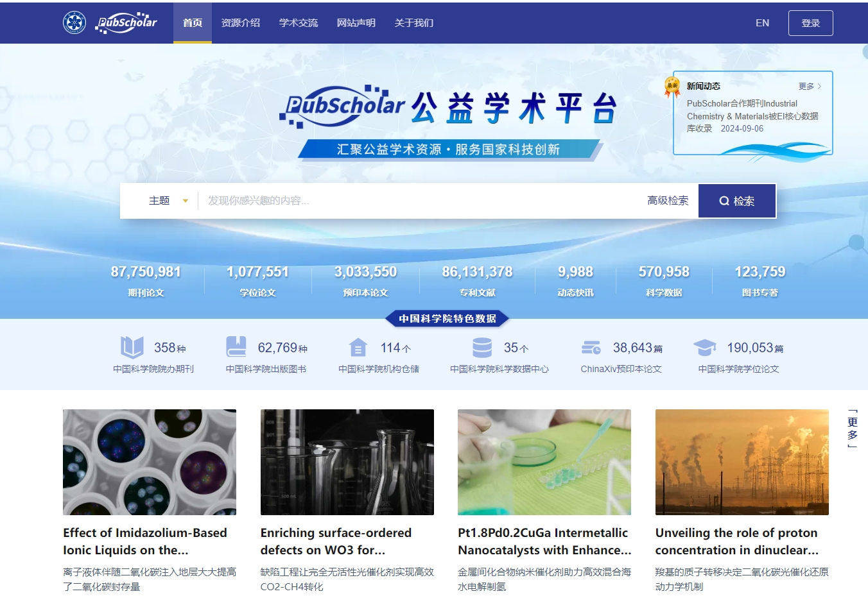Viewport: 868px width, 596px height.
Task: Click summary 缺陷工程让完全无活性光催化剂
Action: 347,579
